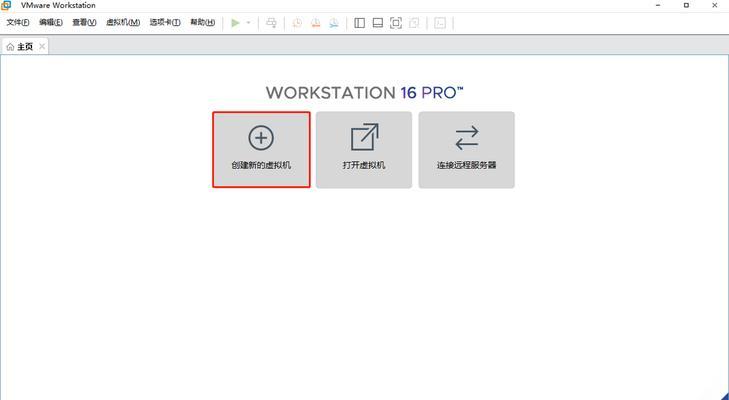Open the dropdown arrow beside the play button
Viewport: 729px width, 400px height.
pos(248,23)
